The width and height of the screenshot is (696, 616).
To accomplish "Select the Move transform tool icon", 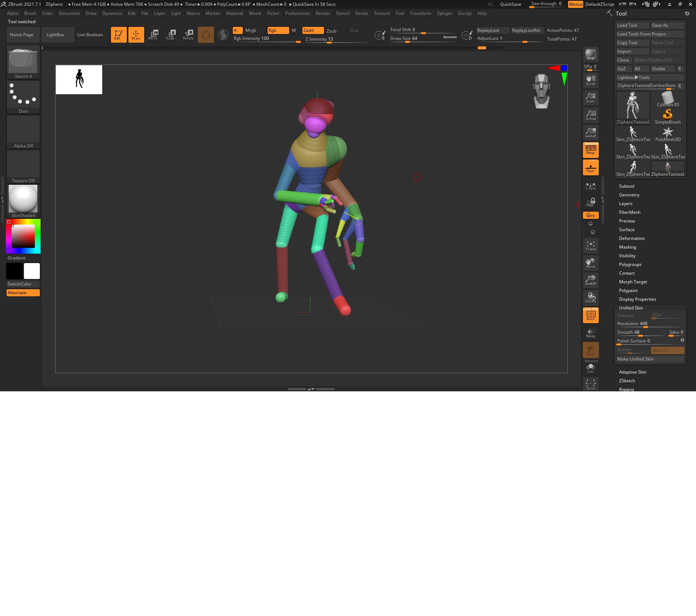I will [x=153, y=35].
